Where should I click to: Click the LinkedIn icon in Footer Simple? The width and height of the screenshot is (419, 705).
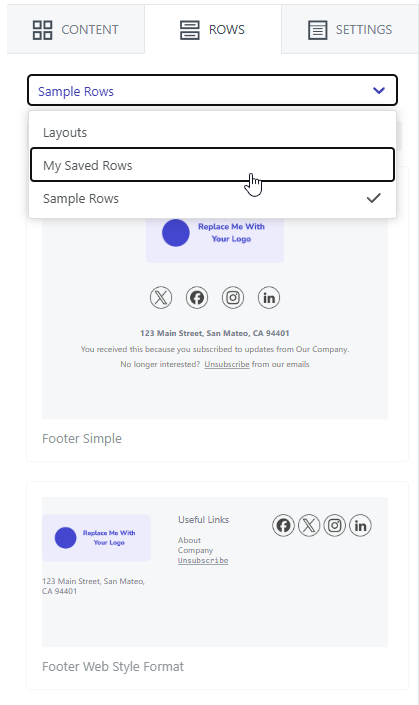269,298
